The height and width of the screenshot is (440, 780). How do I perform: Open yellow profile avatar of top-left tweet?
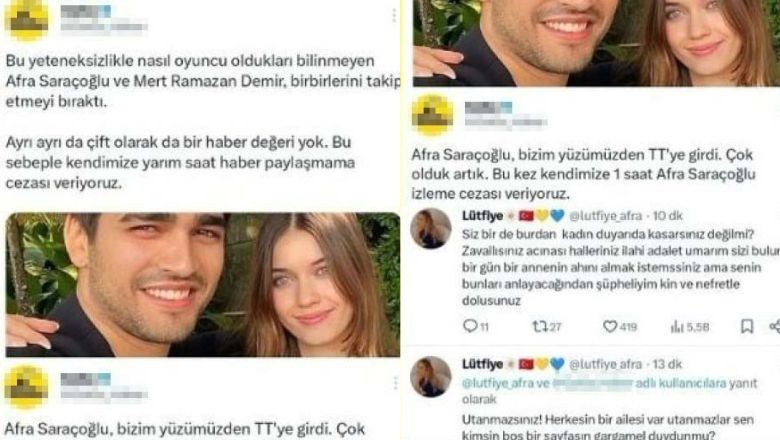click(26, 20)
